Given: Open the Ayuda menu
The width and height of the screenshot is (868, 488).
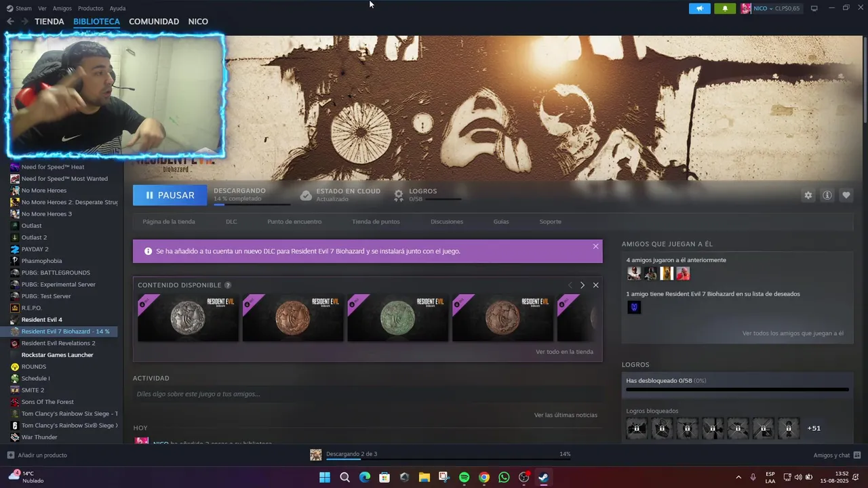Looking at the screenshot, I should tap(117, 8).
